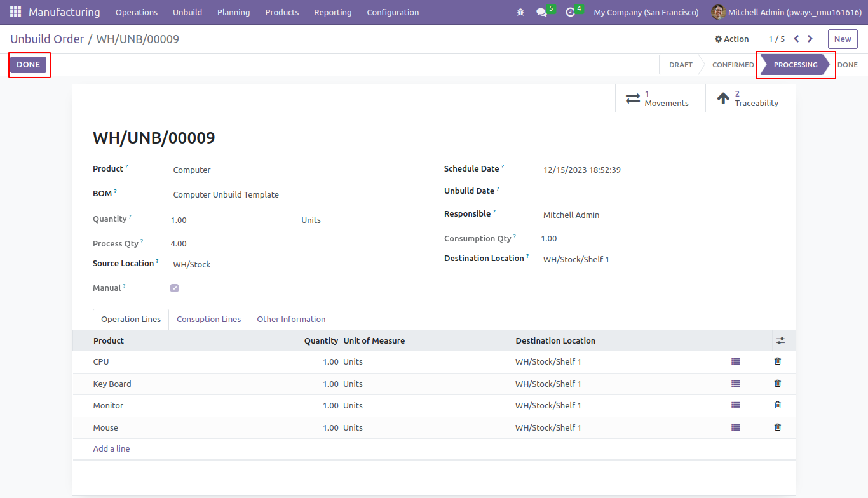The height and width of the screenshot is (498, 868).
Task: Open the Movements smart button
Action: 660,98
